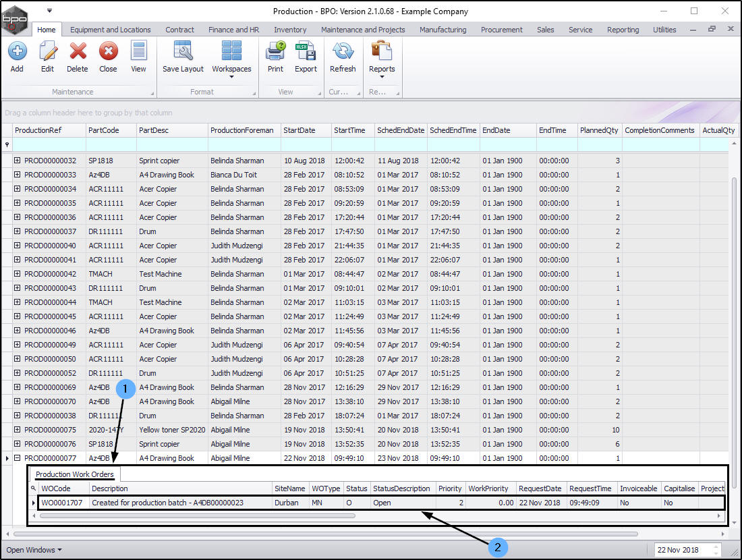Expand the PROD00000069 row
This screenshot has width=742, height=560.
tap(18, 388)
